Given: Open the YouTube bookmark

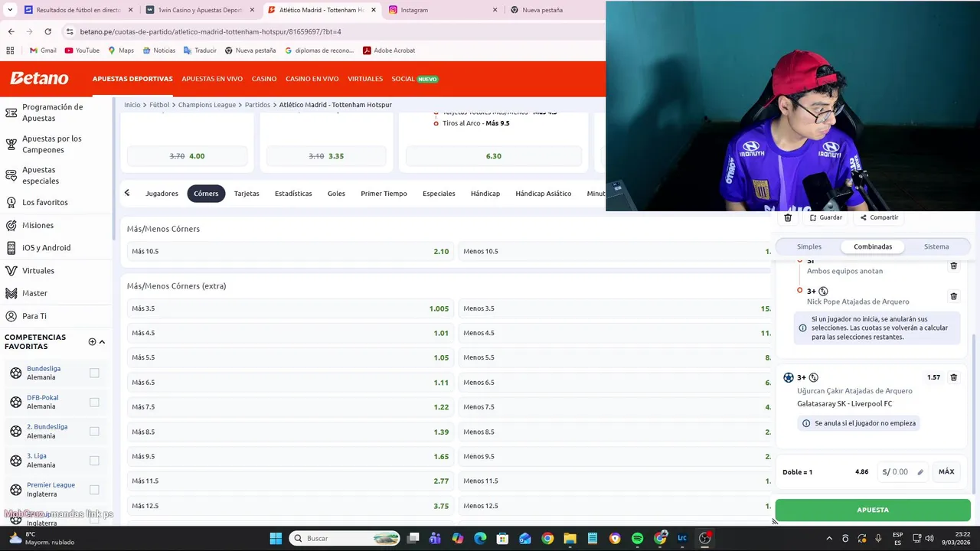Looking at the screenshot, I should pos(82,51).
